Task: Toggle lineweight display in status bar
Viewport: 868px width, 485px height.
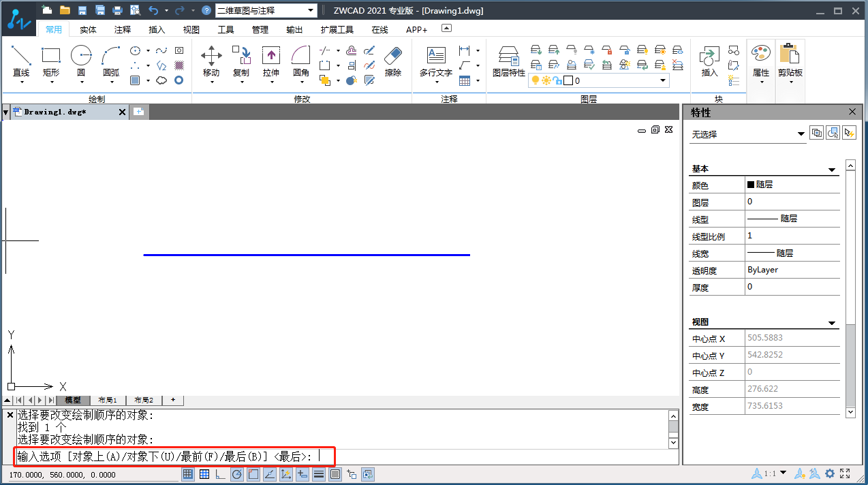Action: pyautogui.click(x=318, y=474)
